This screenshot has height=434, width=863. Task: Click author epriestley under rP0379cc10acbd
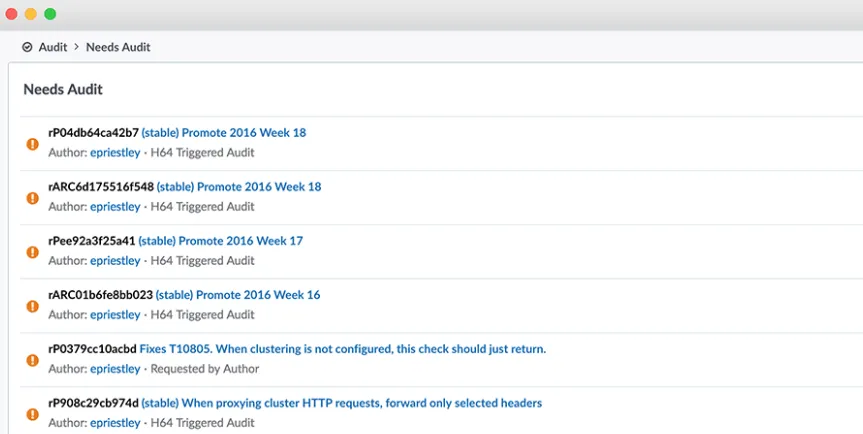click(x=116, y=369)
